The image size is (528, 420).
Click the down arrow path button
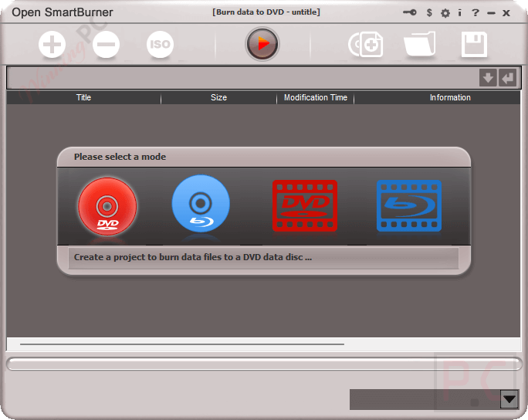tap(488, 78)
